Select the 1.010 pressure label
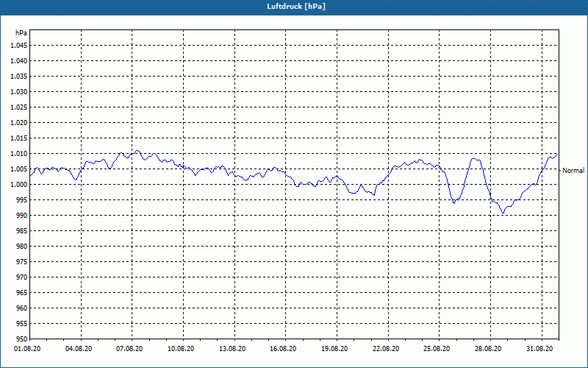The image size is (588, 368). pos(19,154)
